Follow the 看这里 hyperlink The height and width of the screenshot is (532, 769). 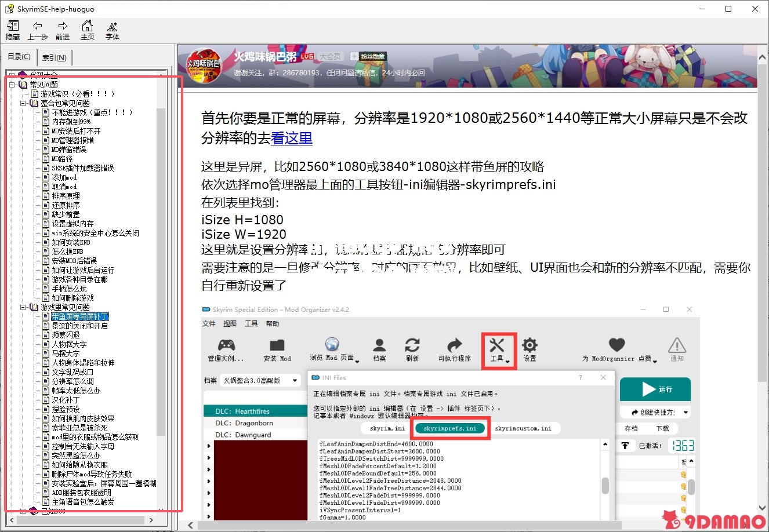point(292,139)
